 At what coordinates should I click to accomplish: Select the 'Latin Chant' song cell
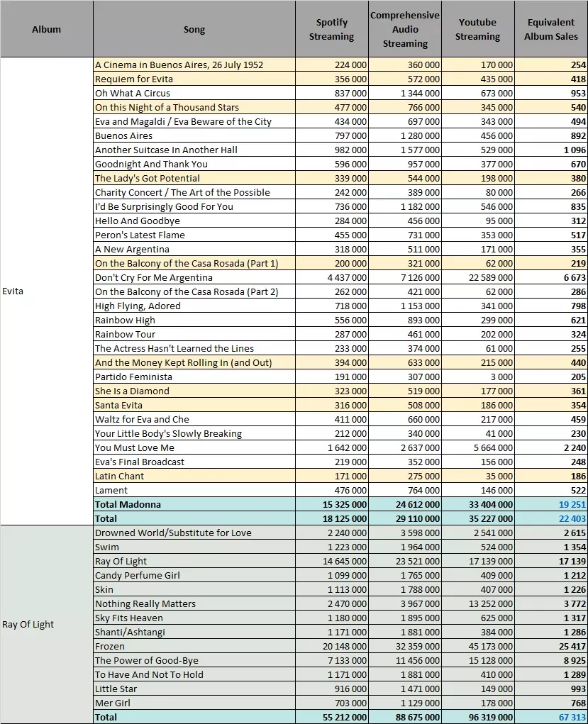(194, 477)
